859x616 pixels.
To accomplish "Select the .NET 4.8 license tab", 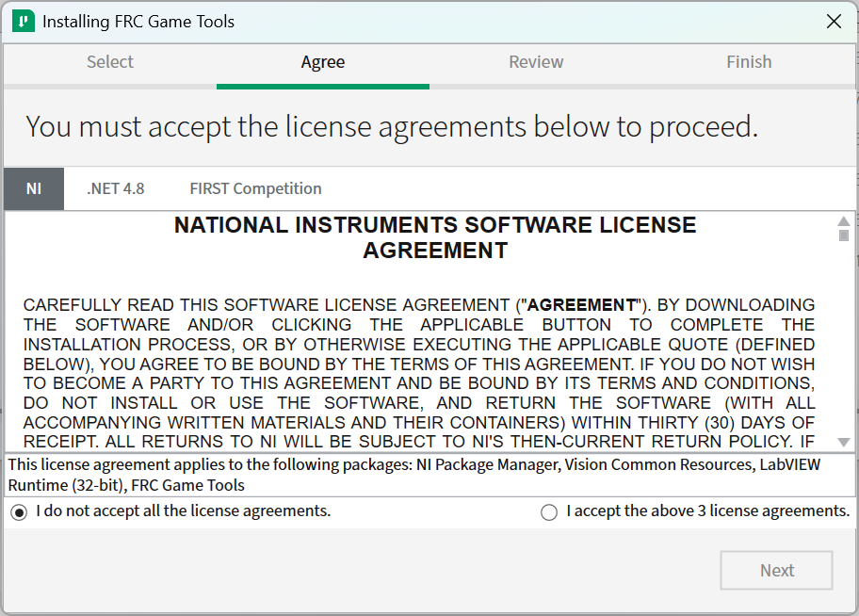I will 115,188.
